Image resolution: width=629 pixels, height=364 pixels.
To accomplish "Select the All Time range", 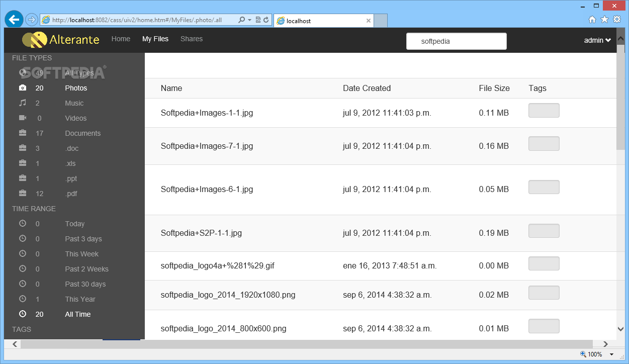I will (78, 314).
